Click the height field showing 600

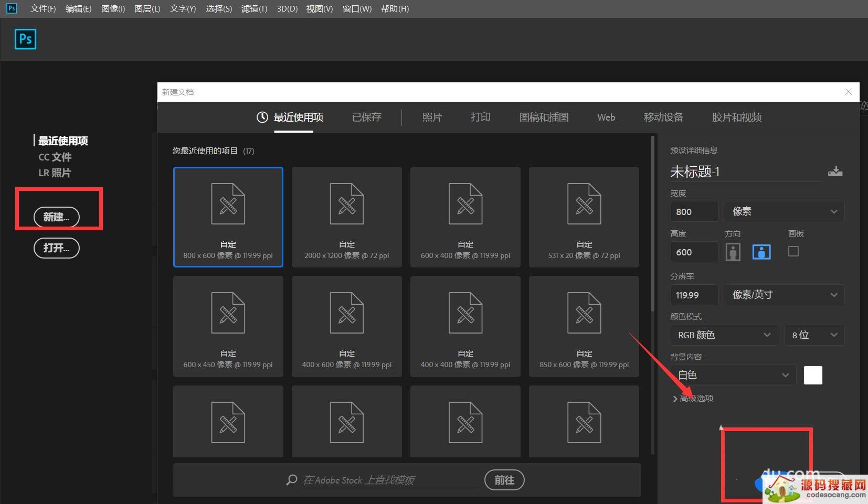coord(694,252)
